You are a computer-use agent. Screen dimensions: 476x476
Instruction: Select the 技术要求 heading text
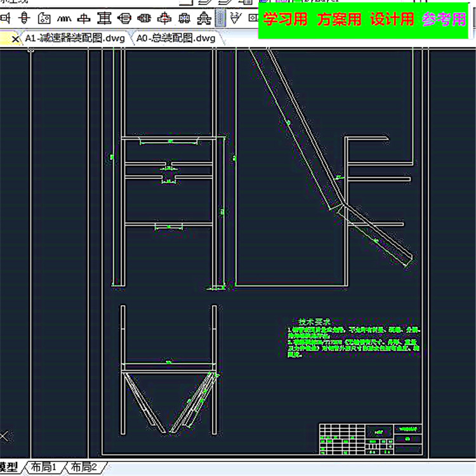point(314,322)
